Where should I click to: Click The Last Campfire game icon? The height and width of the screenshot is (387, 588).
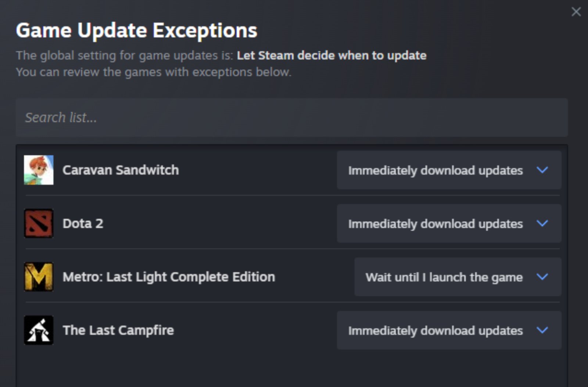coord(38,330)
